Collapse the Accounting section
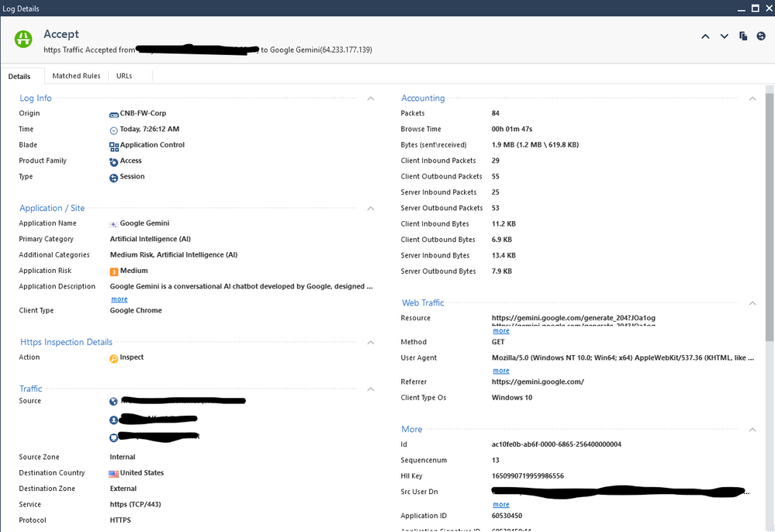This screenshot has width=775, height=532. 753,98
